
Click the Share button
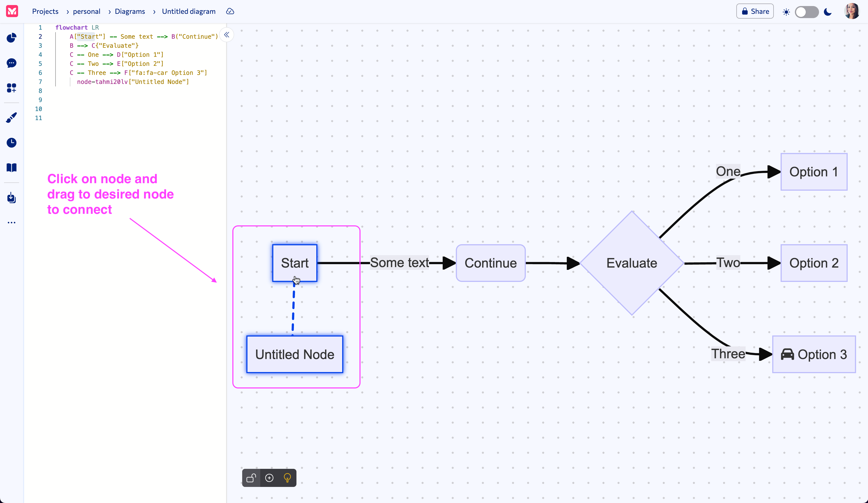click(x=755, y=11)
